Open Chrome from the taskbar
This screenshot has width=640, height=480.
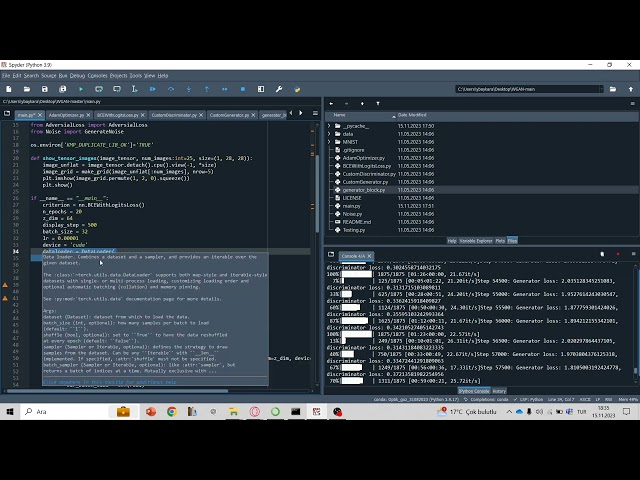click(172, 412)
